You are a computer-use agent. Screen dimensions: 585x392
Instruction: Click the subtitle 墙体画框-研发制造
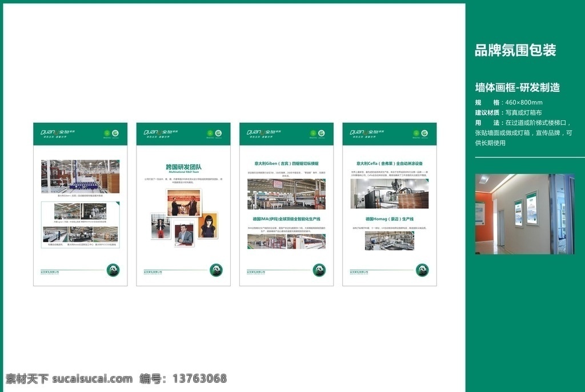point(518,87)
